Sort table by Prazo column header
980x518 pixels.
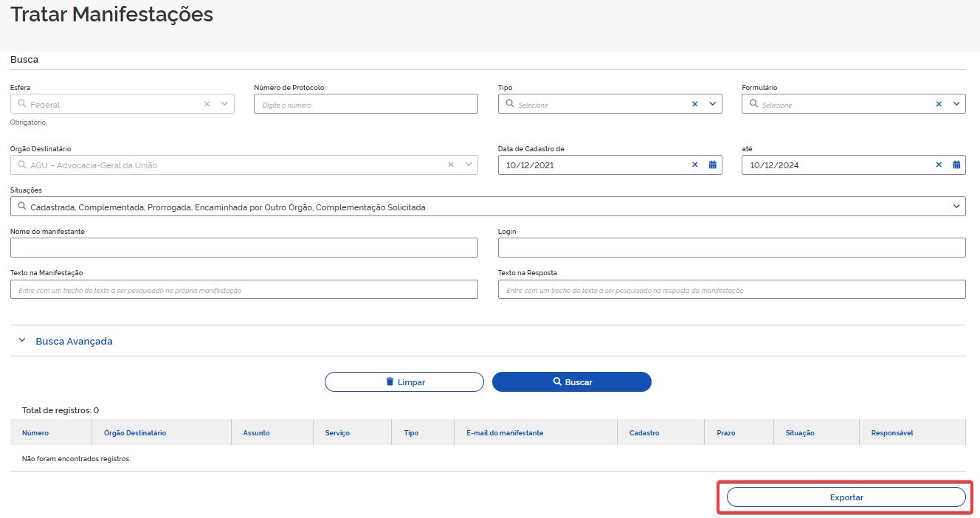coord(725,432)
